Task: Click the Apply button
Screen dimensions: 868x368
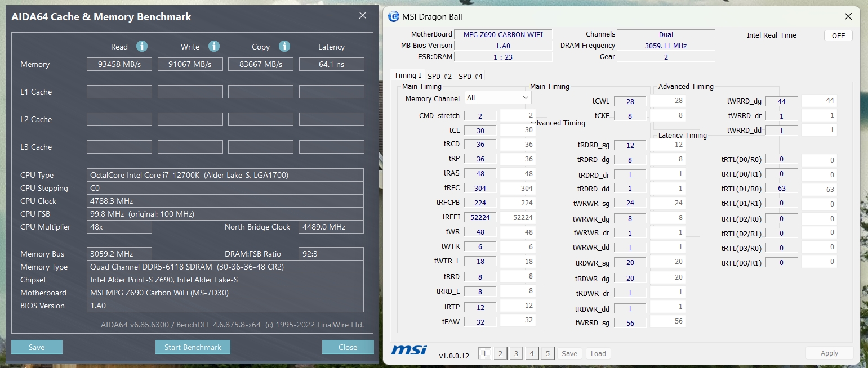Action: (829, 353)
